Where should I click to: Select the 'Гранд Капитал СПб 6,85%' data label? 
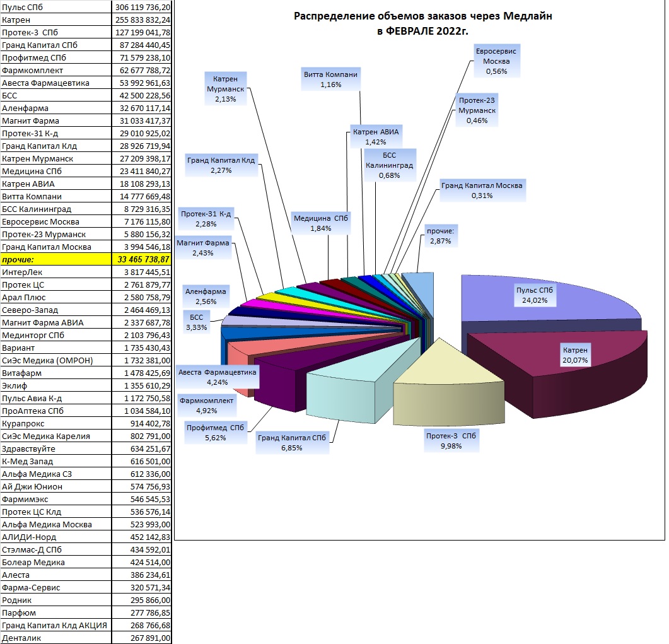pyautogui.click(x=292, y=443)
